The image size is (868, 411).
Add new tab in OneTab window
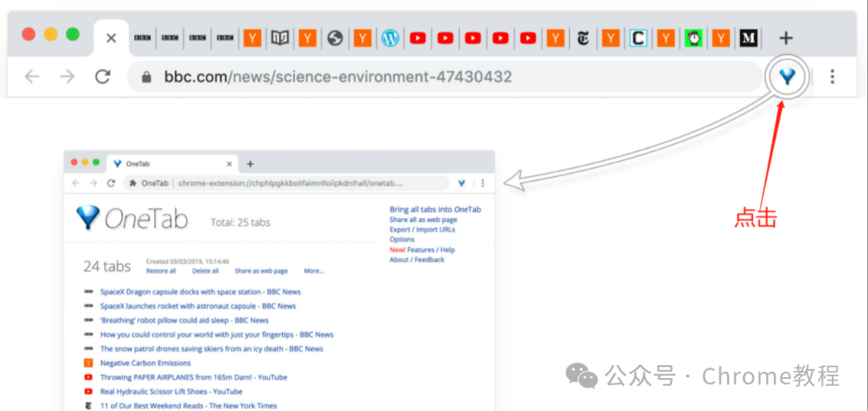coord(250,164)
